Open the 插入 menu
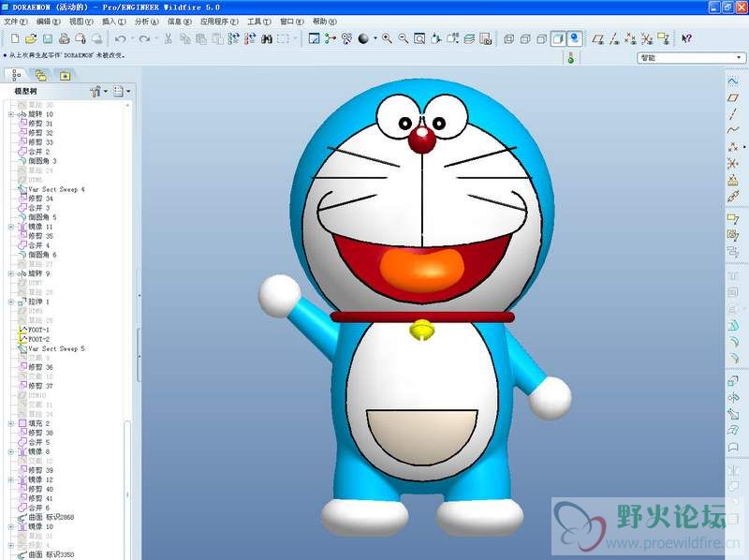 point(113,22)
